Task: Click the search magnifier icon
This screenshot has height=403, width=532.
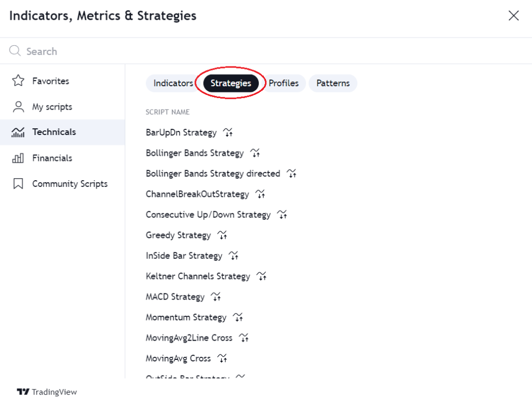Action: [15, 51]
